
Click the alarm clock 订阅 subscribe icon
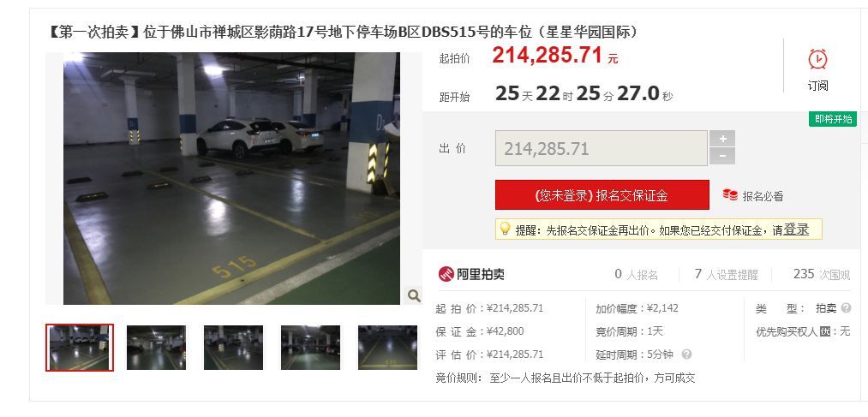pyautogui.click(x=817, y=59)
